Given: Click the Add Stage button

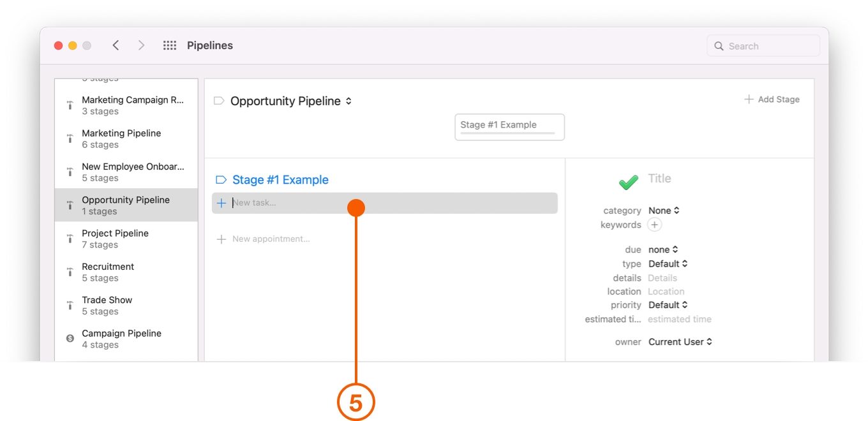Looking at the screenshot, I should (772, 99).
